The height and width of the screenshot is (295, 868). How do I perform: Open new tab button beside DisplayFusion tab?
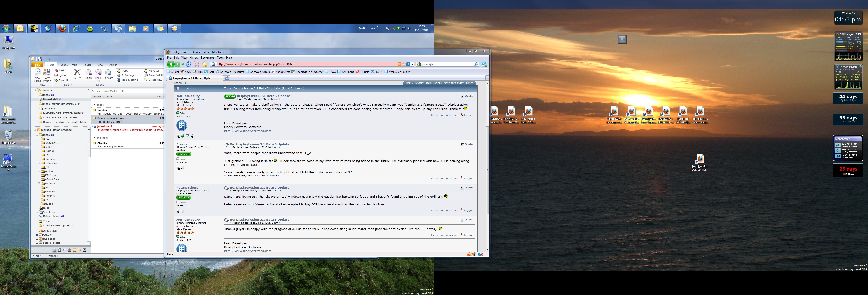(x=227, y=78)
